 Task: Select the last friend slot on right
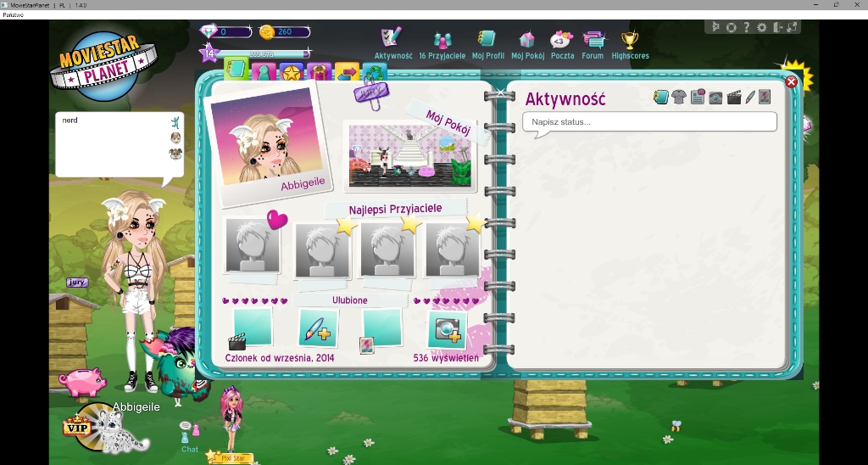click(453, 250)
